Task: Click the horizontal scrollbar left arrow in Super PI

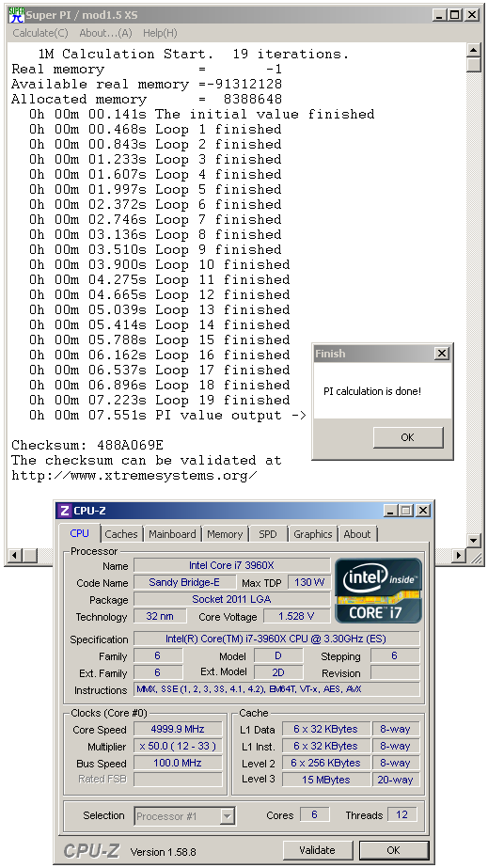Action: [x=15, y=555]
